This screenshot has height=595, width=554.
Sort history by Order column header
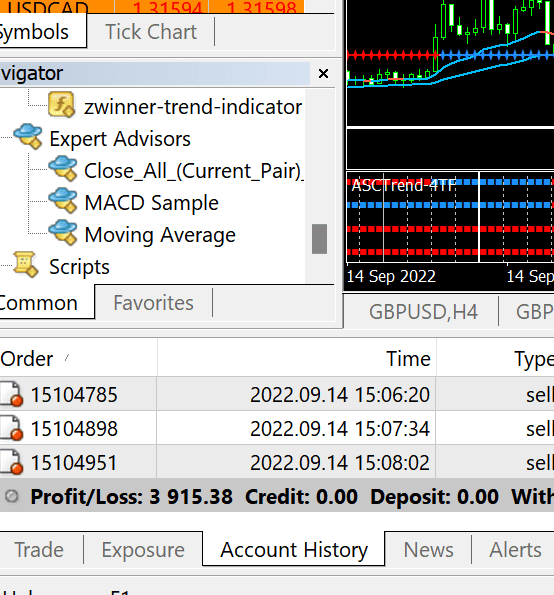(x=79, y=359)
